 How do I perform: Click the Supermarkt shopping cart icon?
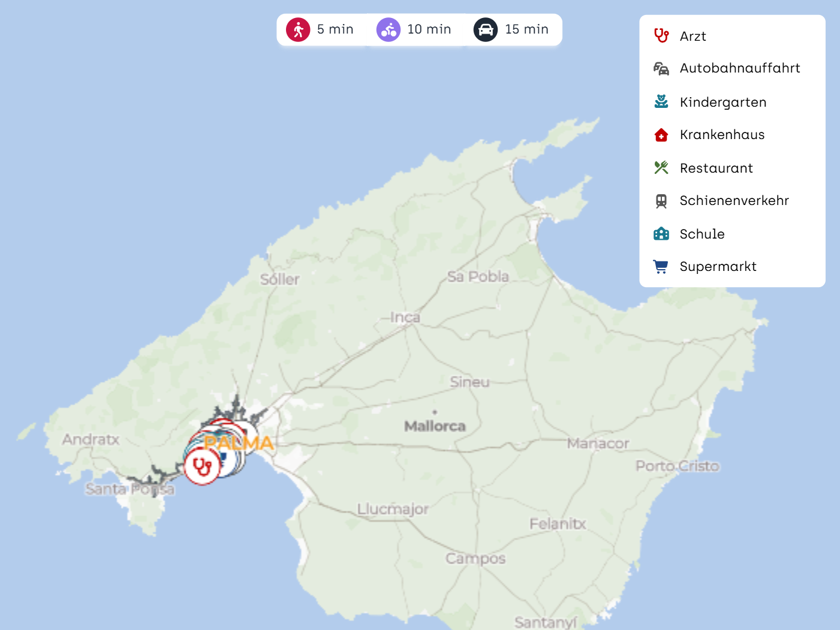(661, 267)
